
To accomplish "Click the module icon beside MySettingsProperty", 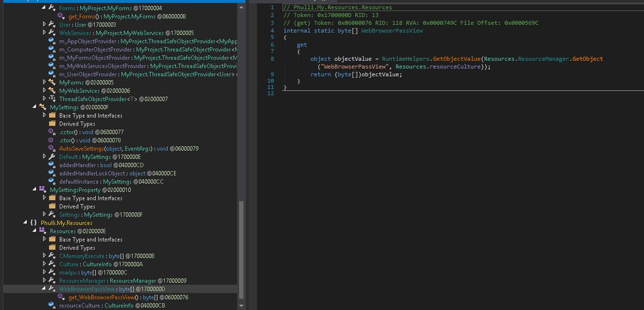I will 43,190.
